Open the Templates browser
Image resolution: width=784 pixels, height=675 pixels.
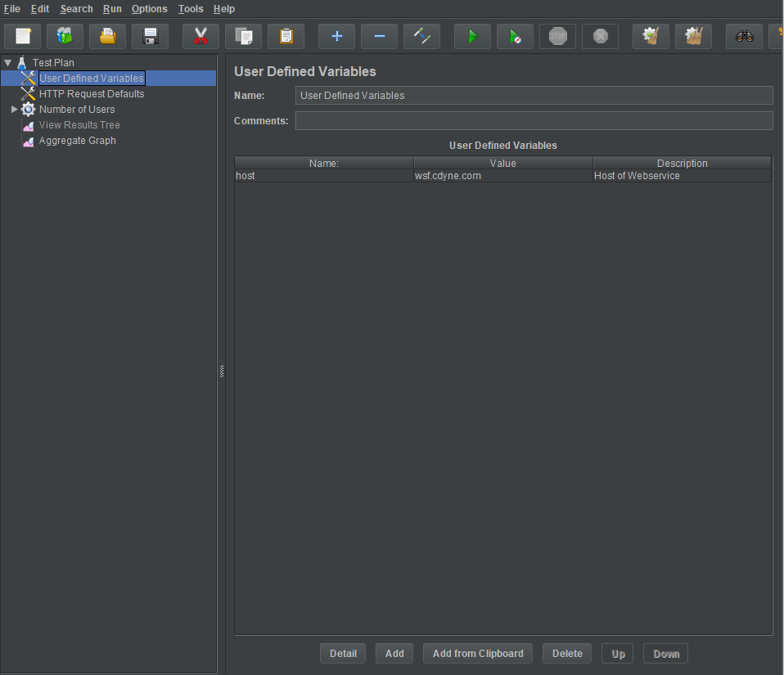[65, 35]
